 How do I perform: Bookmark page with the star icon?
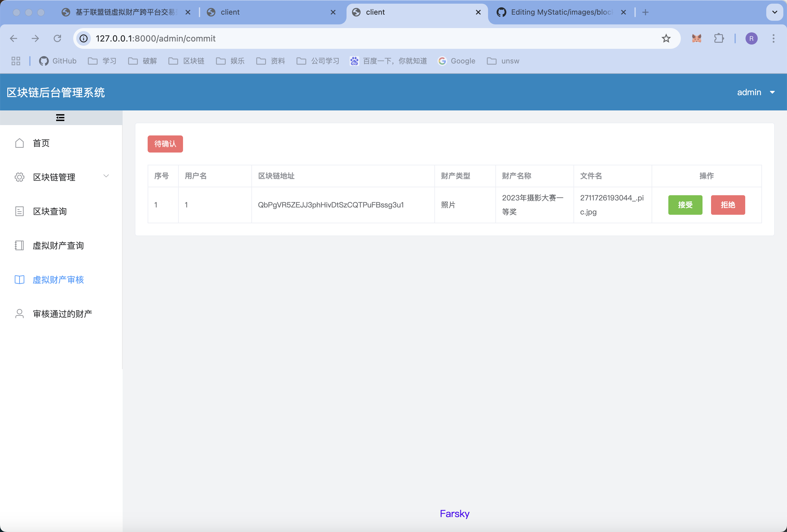pyautogui.click(x=666, y=38)
